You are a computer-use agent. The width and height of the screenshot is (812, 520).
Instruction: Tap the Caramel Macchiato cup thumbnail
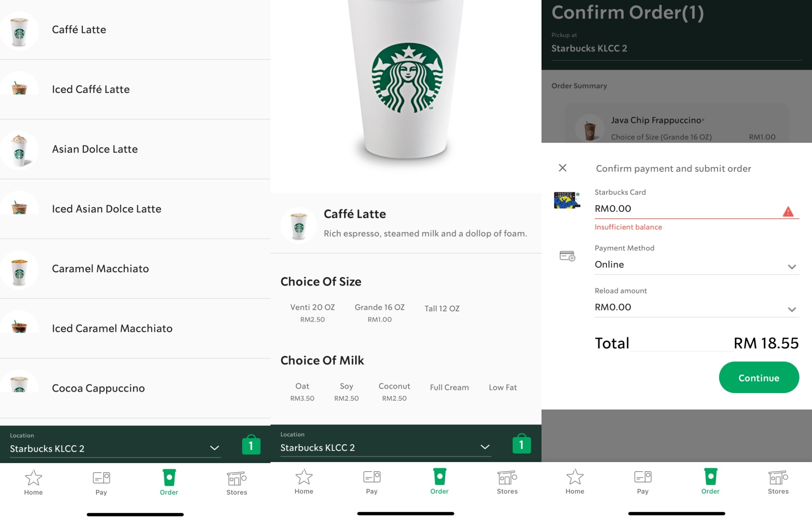point(19,270)
